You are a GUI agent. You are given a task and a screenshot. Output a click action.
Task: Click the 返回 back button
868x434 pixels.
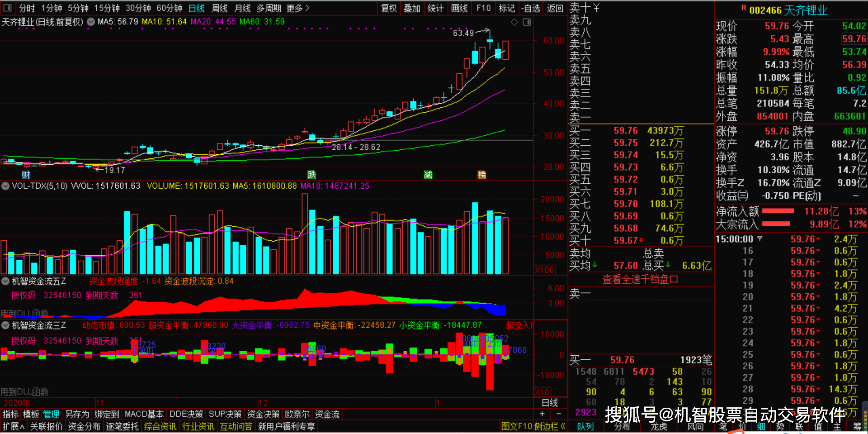tap(555, 8)
